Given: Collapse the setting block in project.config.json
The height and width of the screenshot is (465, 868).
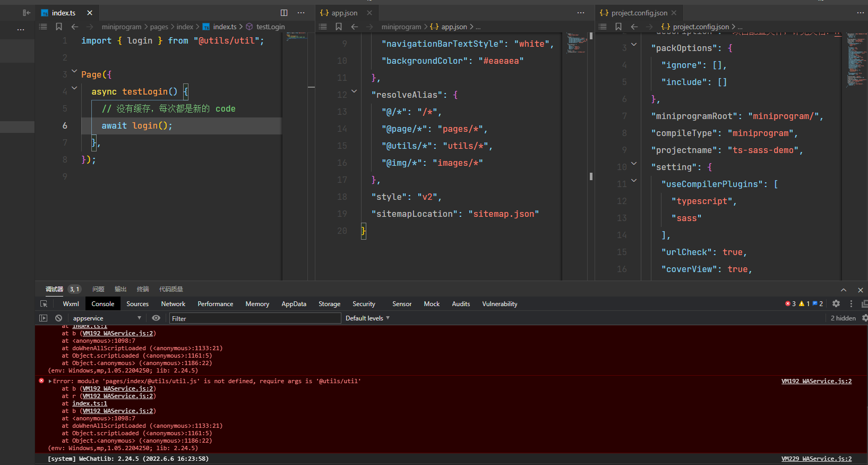Looking at the screenshot, I should point(634,163).
